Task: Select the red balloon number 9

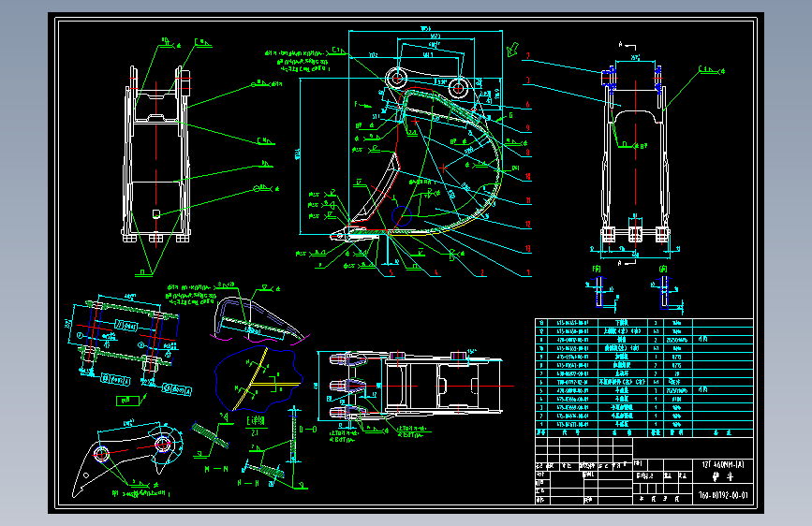Action: pyautogui.click(x=527, y=128)
